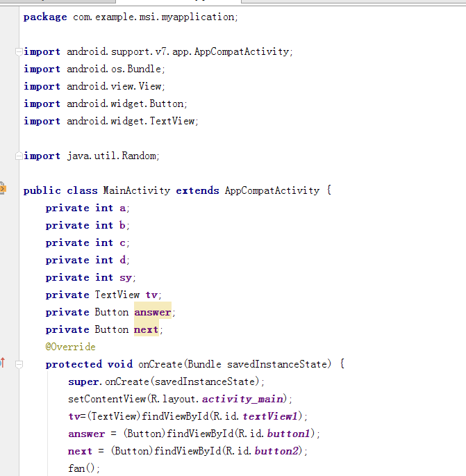Click 'TextView' type in private field declaration
466x476 pixels.
click(117, 295)
